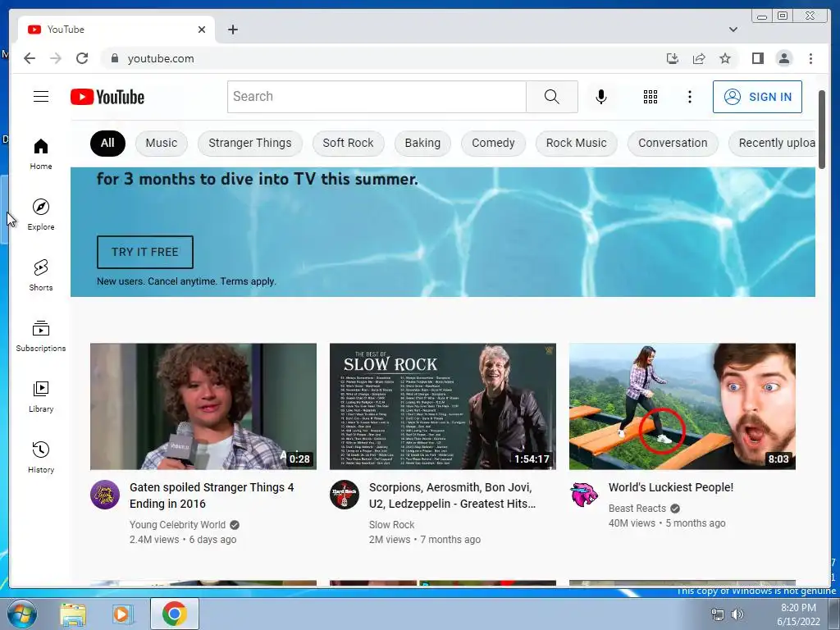Image resolution: width=840 pixels, height=630 pixels.
Task: Select the Rock Music chip
Action: click(x=577, y=143)
